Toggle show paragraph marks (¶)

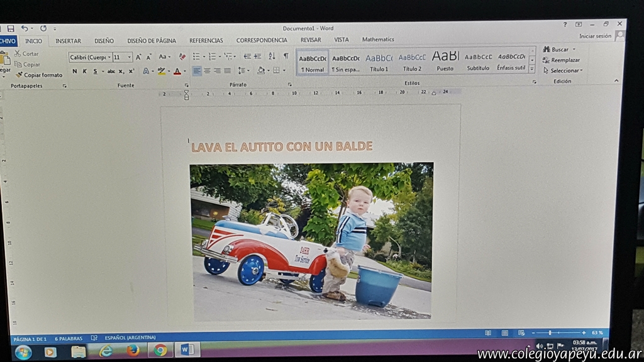point(286,57)
